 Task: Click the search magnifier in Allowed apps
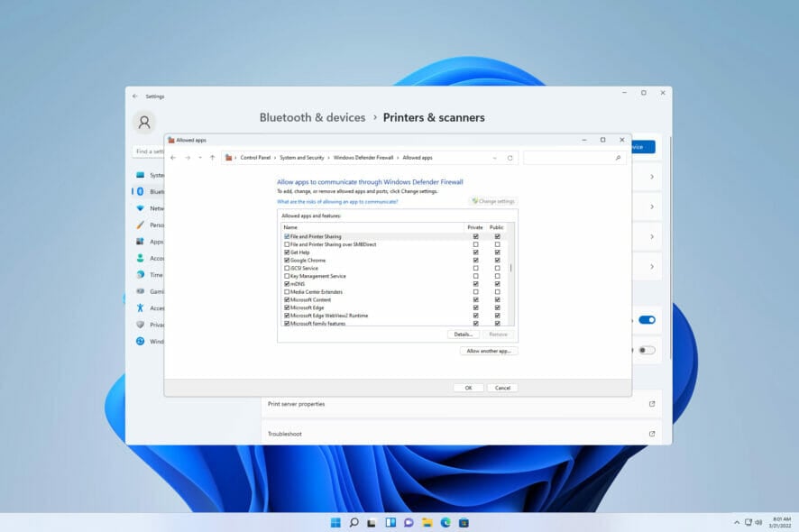tap(618, 158)
